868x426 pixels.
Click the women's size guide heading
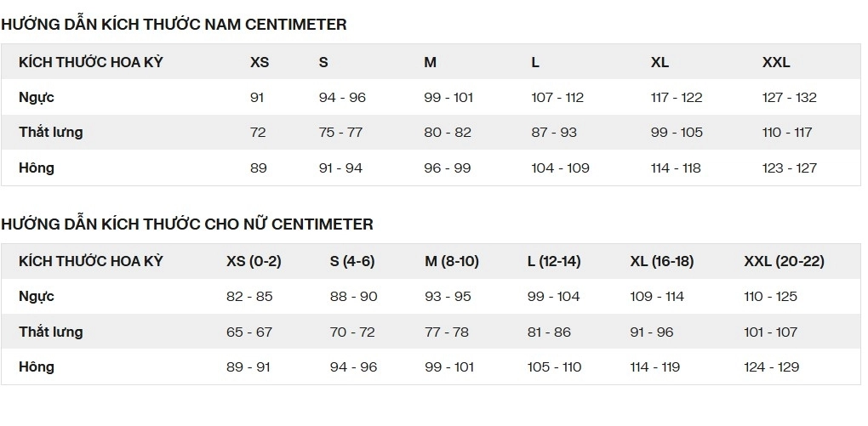click(x=187, y=224)
